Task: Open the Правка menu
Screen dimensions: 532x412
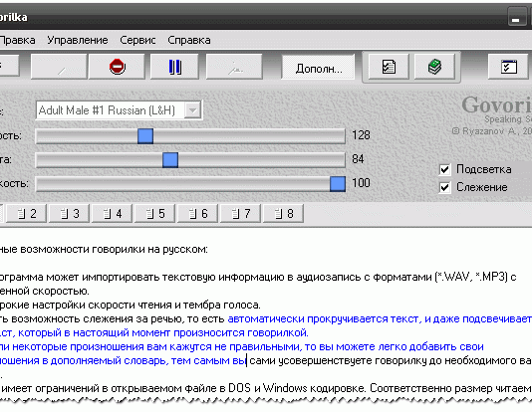Action: pos(17,40)
